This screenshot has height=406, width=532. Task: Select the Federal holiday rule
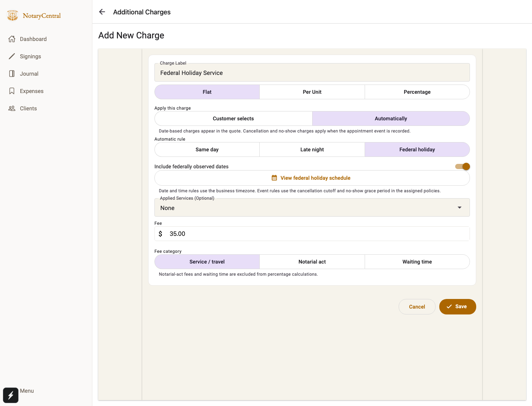coord(417,149)
